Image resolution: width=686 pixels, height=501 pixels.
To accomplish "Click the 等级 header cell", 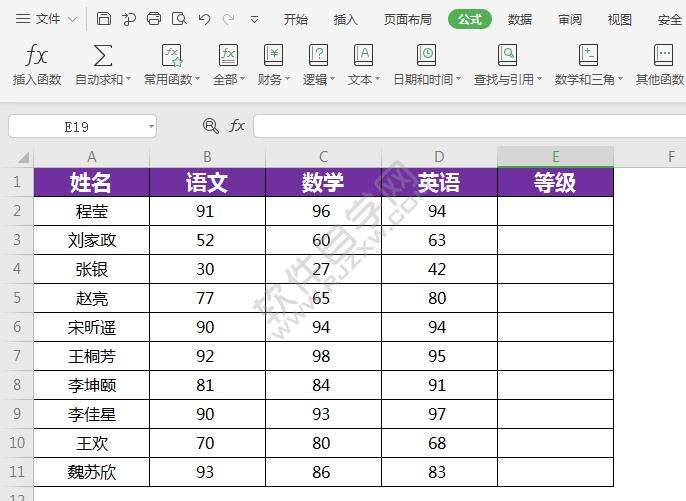I will (556, 182).
